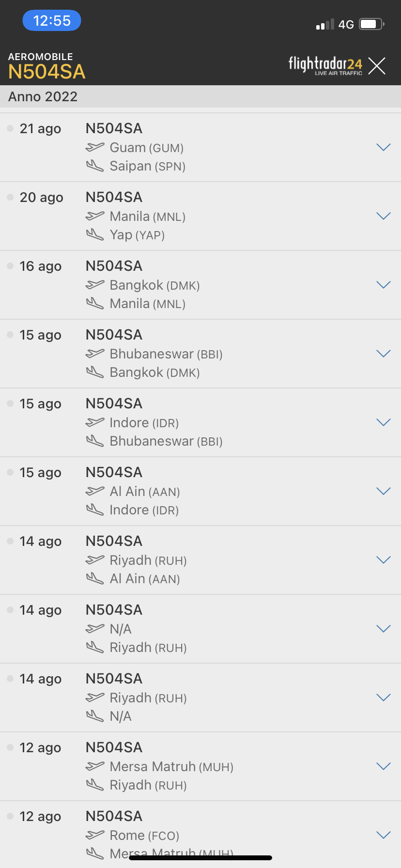This screenshot has width=401, height=868.
Task: Tap the Anno 2022 section header
Action: pyautogui.click(x=43, y=97)
